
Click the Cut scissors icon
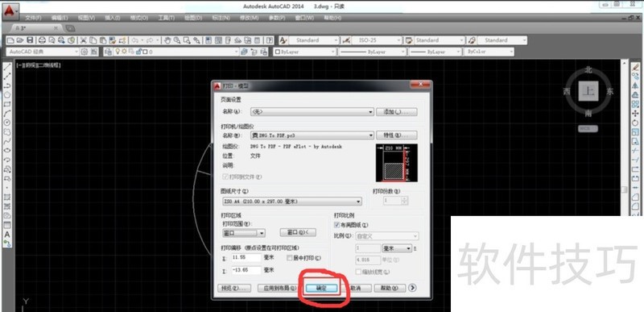pos(84,40)
